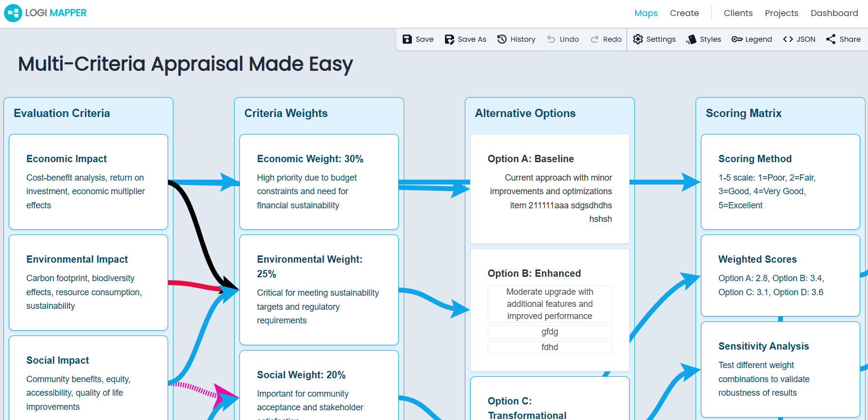Select the Alternative Options group header
The width and height of the screenshot is (868, 420).
pyautogui.click(x=525, y=113)
